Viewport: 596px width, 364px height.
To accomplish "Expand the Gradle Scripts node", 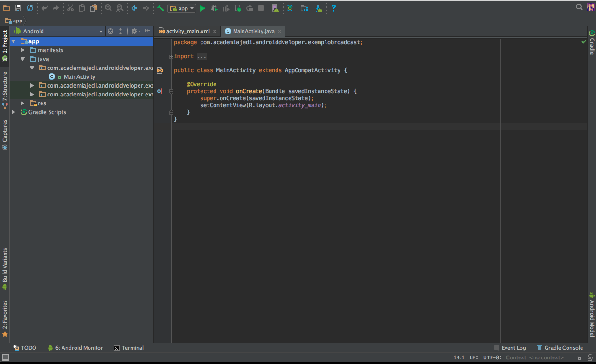I will (x=14, y=112).
